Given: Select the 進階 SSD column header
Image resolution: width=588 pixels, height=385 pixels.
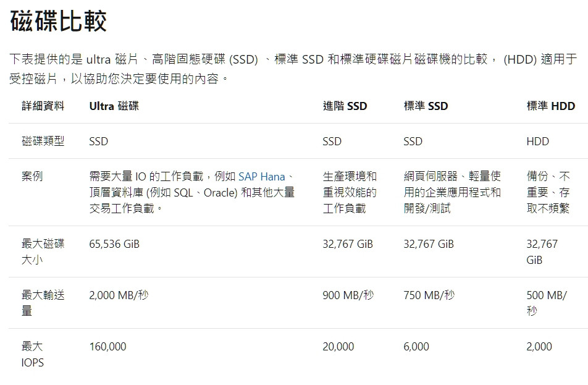Looking at the screenshot, I should point(345,106).
